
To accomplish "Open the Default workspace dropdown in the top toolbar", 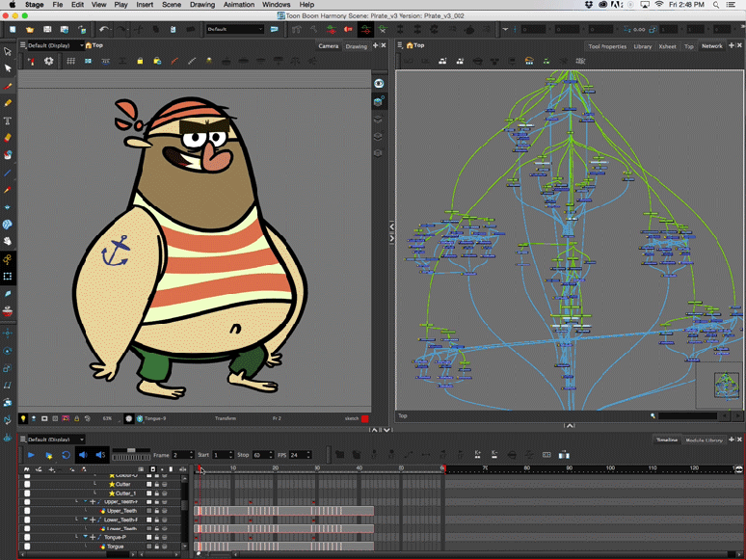I will tap(234, 29).
